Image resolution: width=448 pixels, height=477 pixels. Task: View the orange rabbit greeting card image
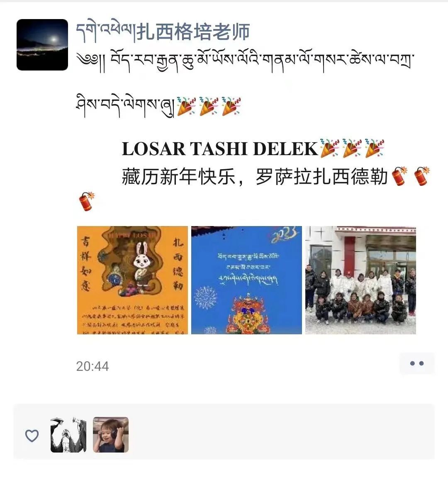click(132, 280)
